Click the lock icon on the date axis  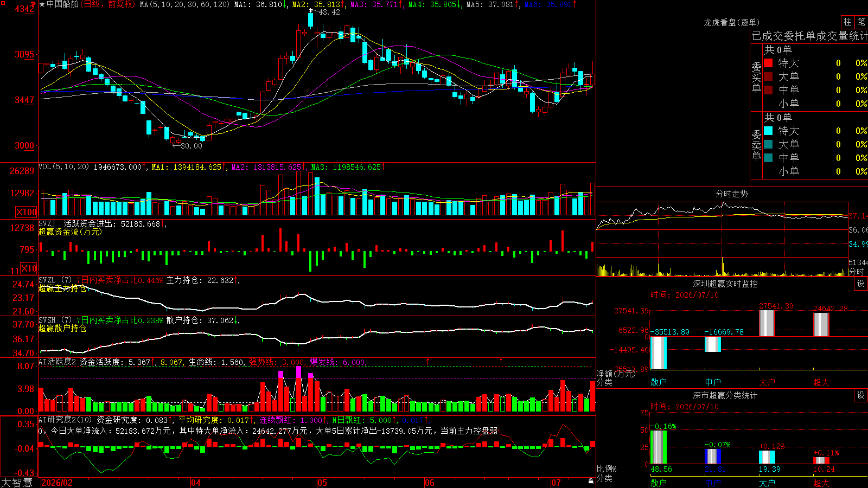pyautogui.click(x=591, y=481)
